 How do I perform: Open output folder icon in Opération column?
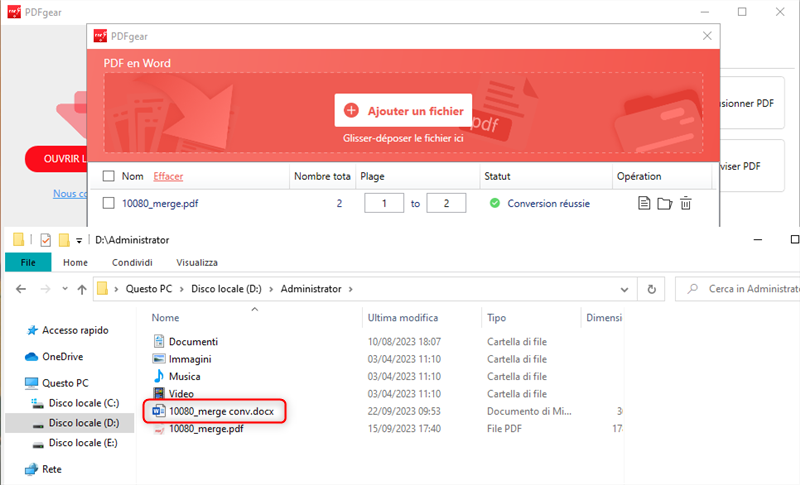click(x=665, y=204)
